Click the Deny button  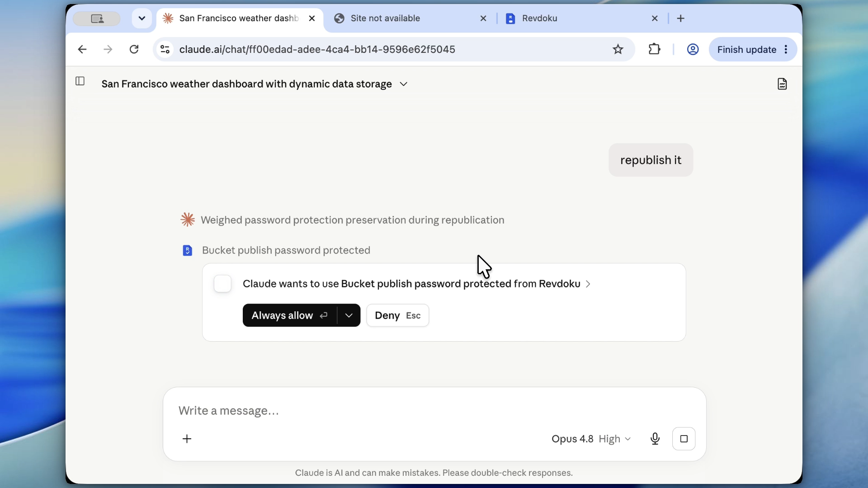[397, 315]
